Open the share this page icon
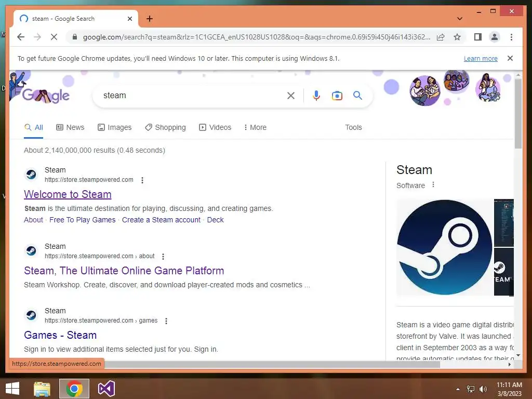This screenshot has height=399, width=532. coord(441,37)
